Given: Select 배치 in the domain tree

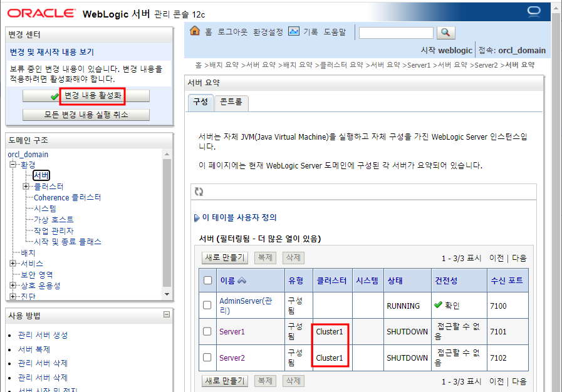Looking at the screenshot, I should [28, 253].
